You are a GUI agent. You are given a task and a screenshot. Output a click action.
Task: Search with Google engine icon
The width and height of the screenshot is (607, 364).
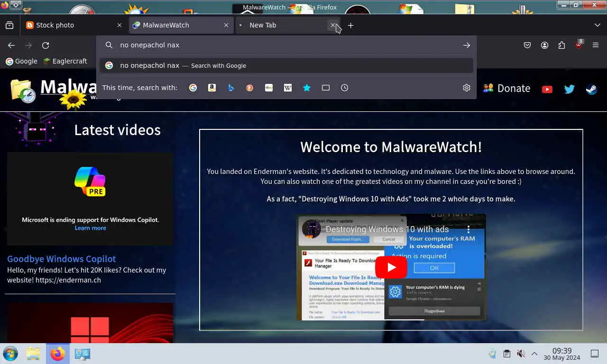point(193,88)
